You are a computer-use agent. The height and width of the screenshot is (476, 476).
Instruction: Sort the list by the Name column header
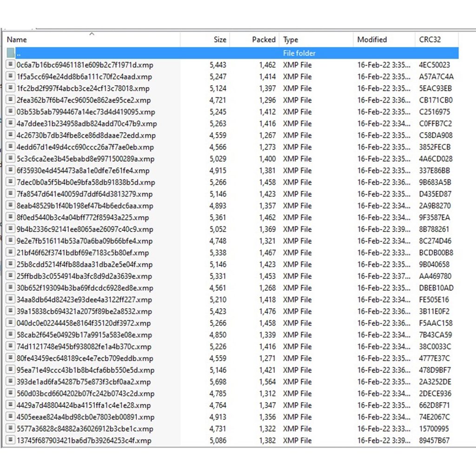click(x=17, y=40)
